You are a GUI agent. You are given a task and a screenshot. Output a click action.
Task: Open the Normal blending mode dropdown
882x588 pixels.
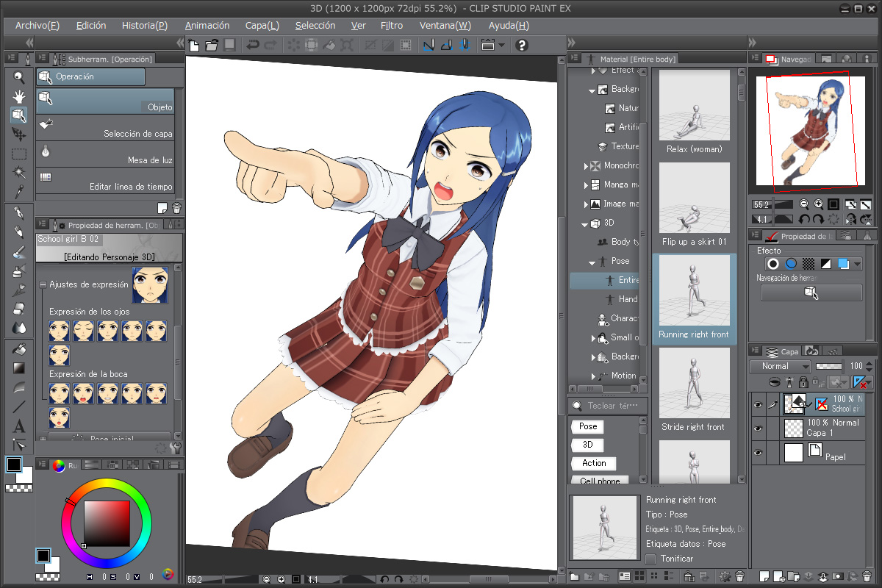[780, 366]
